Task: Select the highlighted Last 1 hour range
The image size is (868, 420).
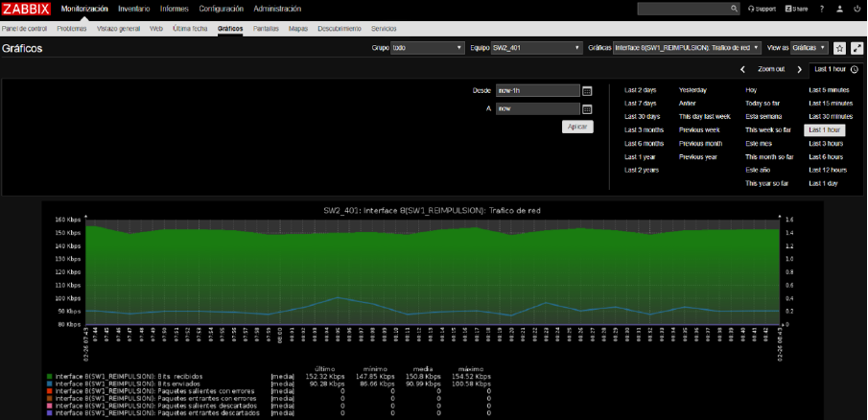Action: point(824,130)
